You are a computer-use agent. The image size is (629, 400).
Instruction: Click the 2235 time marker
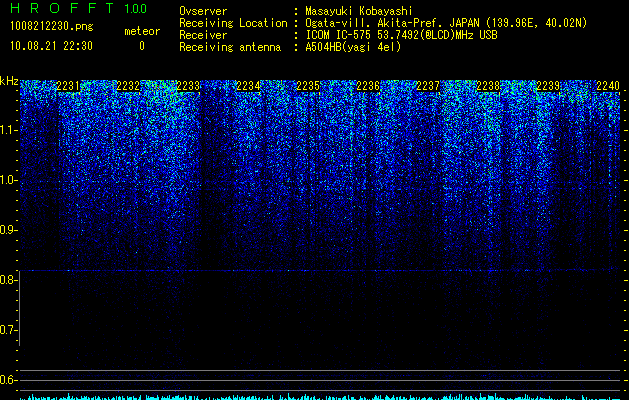tap(308, 86)
